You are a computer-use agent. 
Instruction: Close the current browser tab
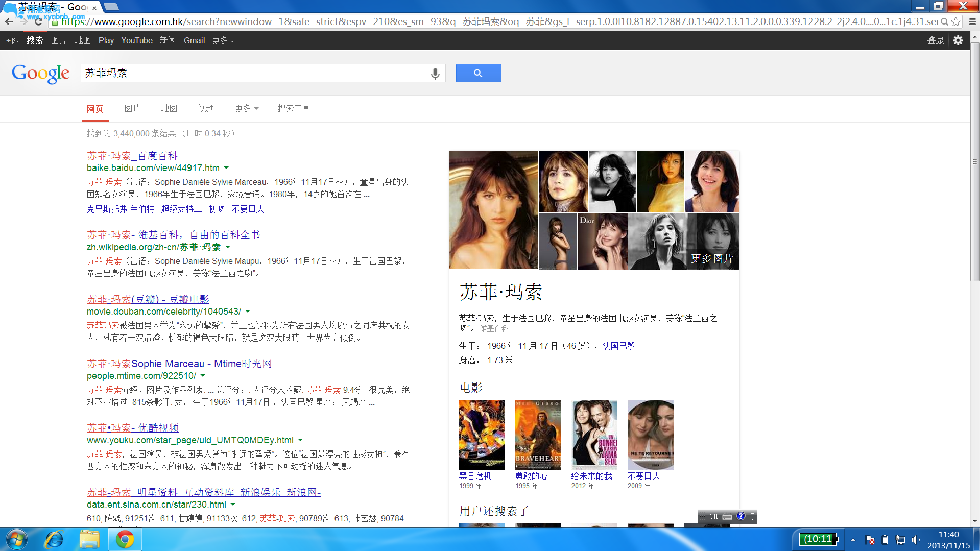[94, 8]
